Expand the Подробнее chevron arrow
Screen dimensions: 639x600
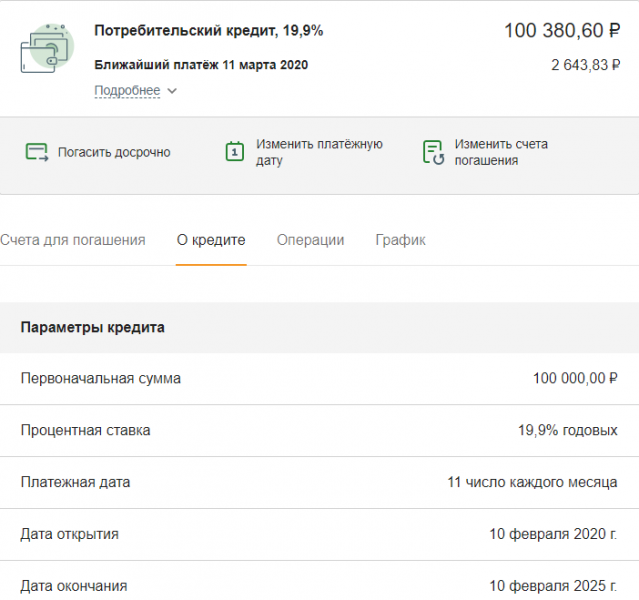[172, 90]
